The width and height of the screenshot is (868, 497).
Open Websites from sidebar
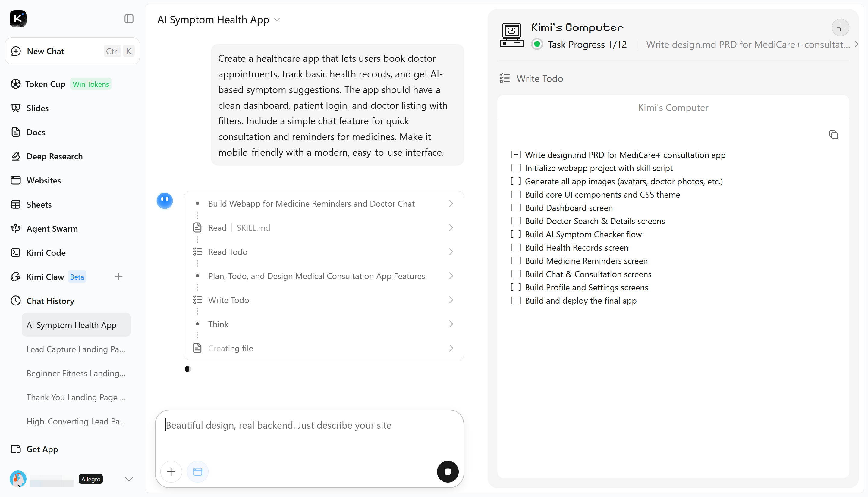coord(44,180)
